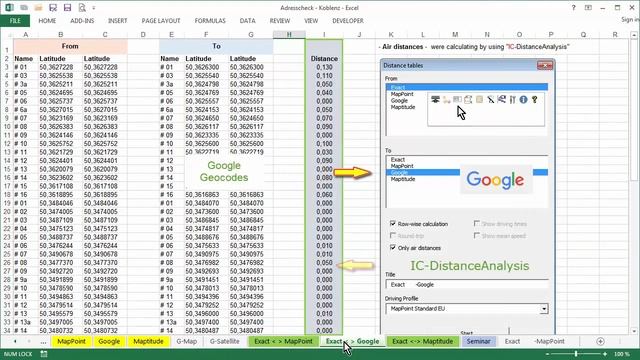The width and height of the screenshot is (640, 360).
Task: Close the Distance tables dialog
Action: 544,65
